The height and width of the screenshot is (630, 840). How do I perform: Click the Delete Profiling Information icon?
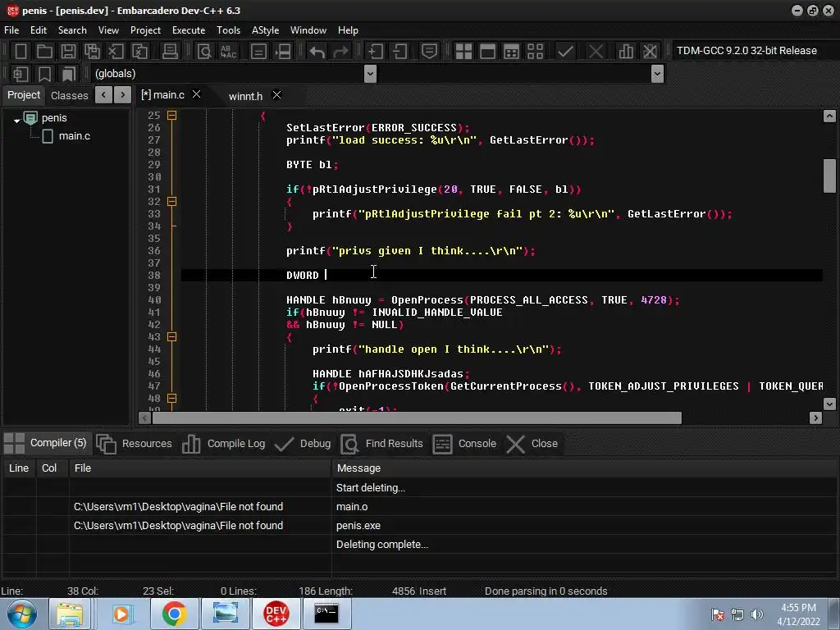point(650,52)
